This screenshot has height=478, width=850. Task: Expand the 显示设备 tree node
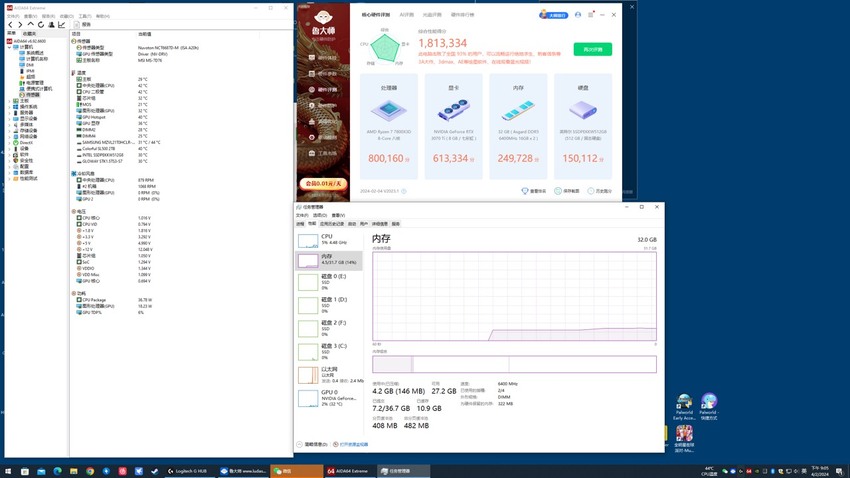coord(10,119)
